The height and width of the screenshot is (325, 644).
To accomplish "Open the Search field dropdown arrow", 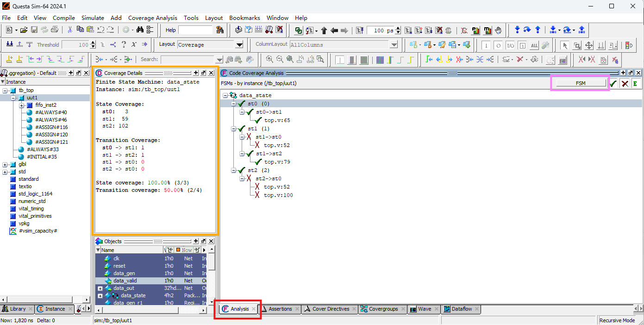I will click(x=219, y=59).
